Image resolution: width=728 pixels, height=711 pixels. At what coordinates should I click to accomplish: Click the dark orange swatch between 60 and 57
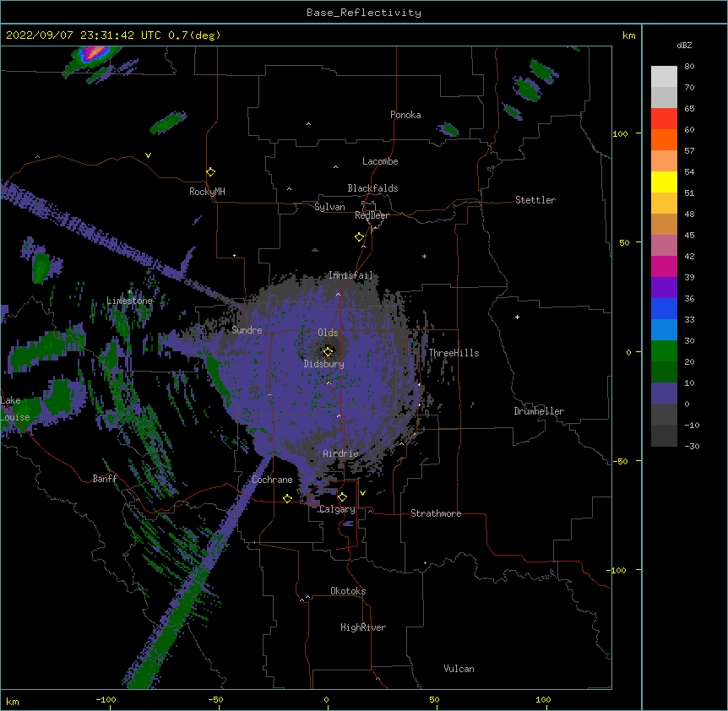pos(664,139)
